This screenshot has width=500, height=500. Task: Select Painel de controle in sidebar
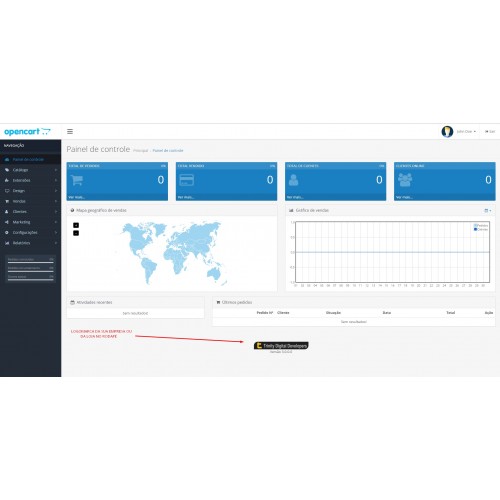click(x=31, y=159)
